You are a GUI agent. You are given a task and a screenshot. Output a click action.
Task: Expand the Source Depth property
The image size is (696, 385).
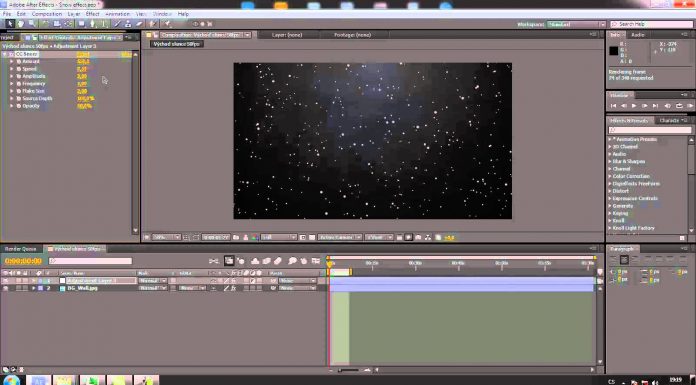[x=12, y=98]
